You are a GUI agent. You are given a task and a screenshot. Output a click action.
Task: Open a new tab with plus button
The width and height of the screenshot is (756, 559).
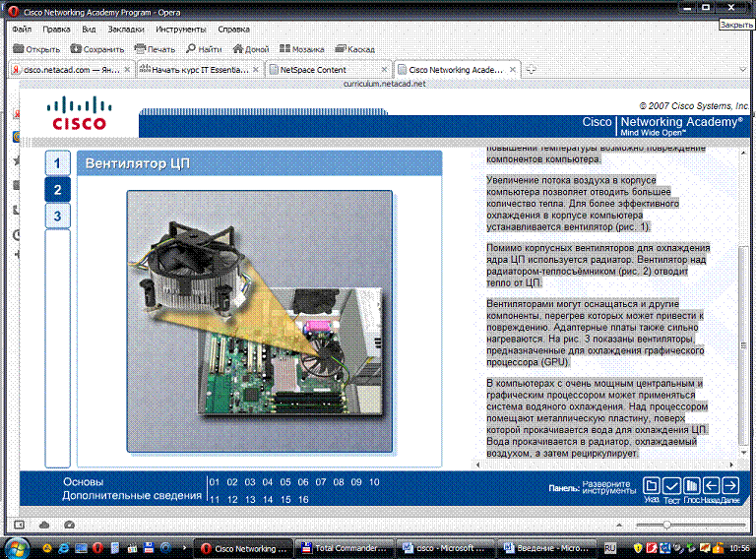click(531, 69)
